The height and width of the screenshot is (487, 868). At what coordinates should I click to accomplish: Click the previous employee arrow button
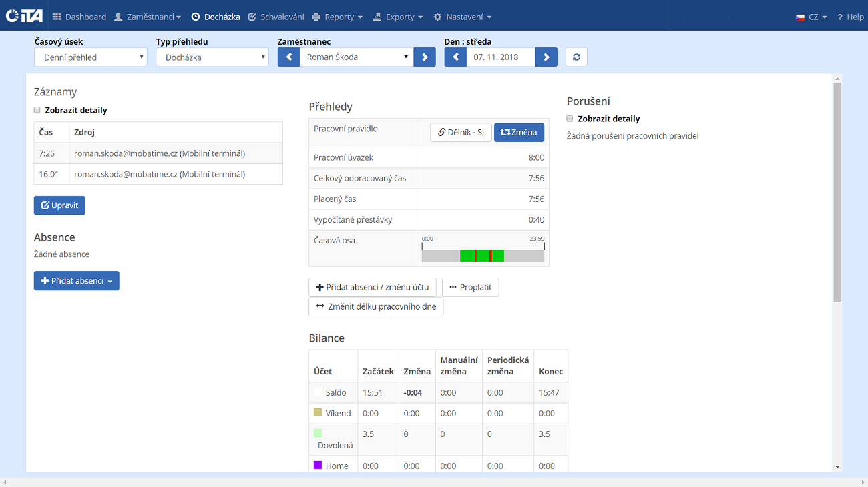[x=288, y=57]
